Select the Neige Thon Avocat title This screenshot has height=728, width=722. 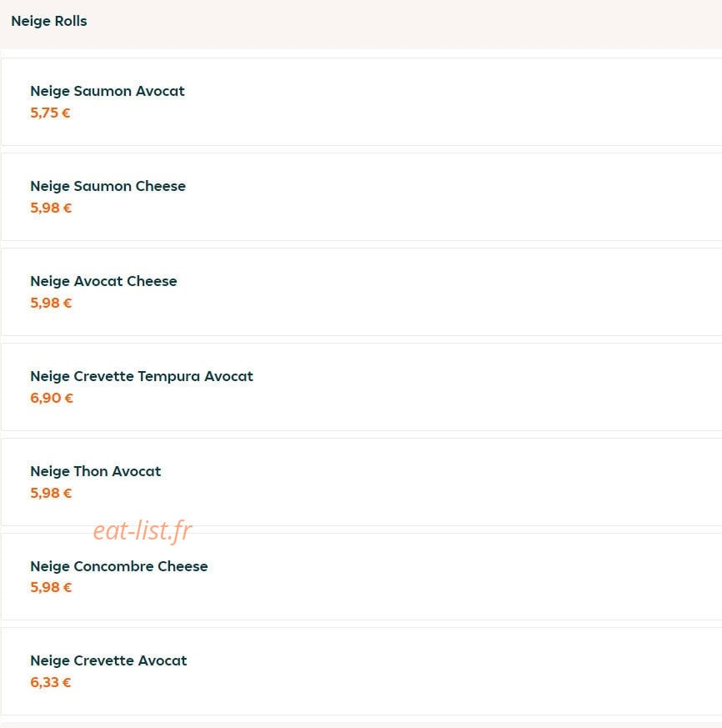coord(96,472)
